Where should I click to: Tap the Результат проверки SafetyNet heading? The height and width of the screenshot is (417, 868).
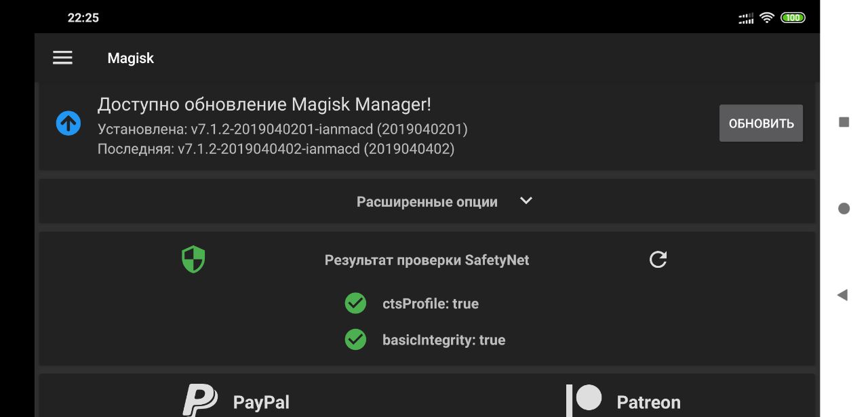427,260
